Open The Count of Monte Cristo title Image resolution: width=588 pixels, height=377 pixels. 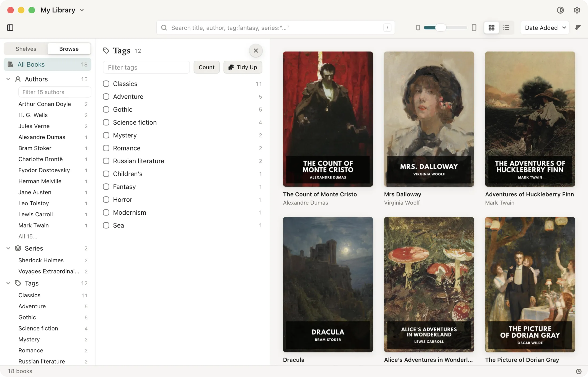(x=320, y=194)
